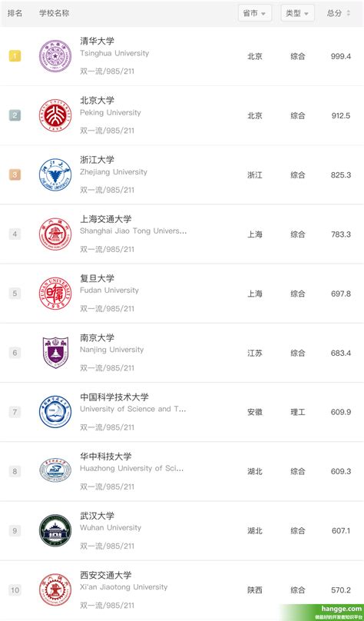The image size is (364, 621).
Task: Click the Peking University red emblem
Action: coord(55,115)
